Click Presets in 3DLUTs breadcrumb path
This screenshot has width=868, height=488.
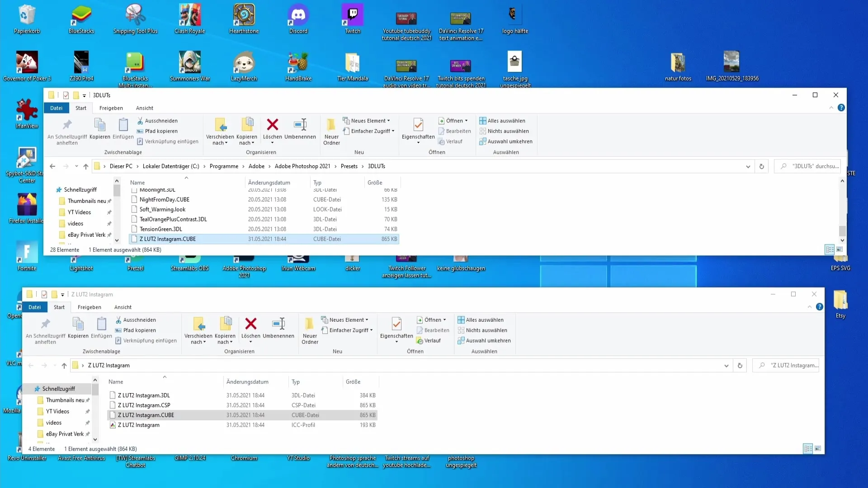349,166
